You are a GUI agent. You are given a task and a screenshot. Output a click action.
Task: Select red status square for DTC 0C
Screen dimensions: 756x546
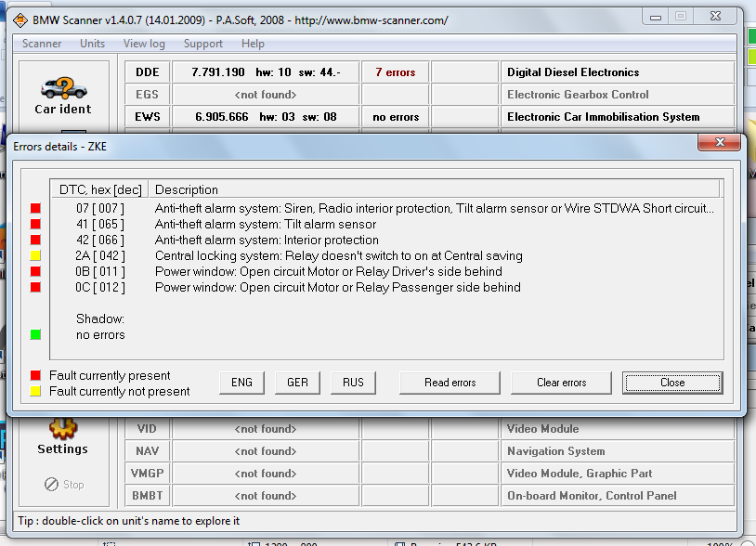coord(35,287)
